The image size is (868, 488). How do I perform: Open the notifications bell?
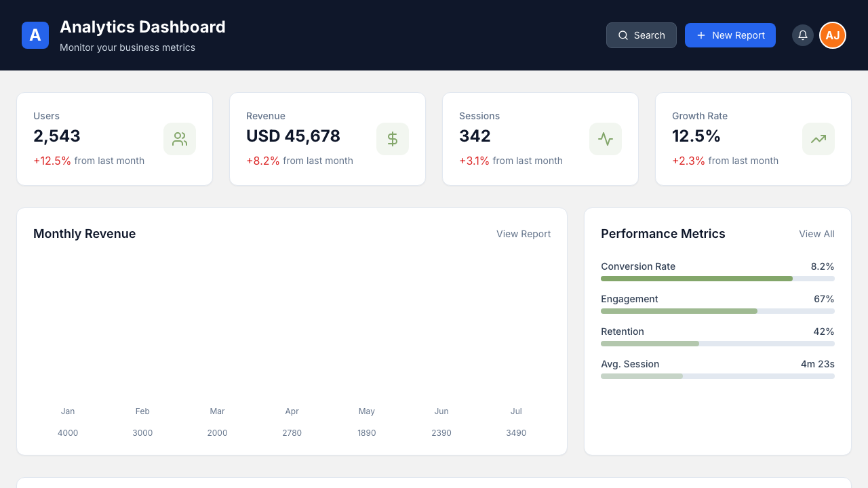803,35
